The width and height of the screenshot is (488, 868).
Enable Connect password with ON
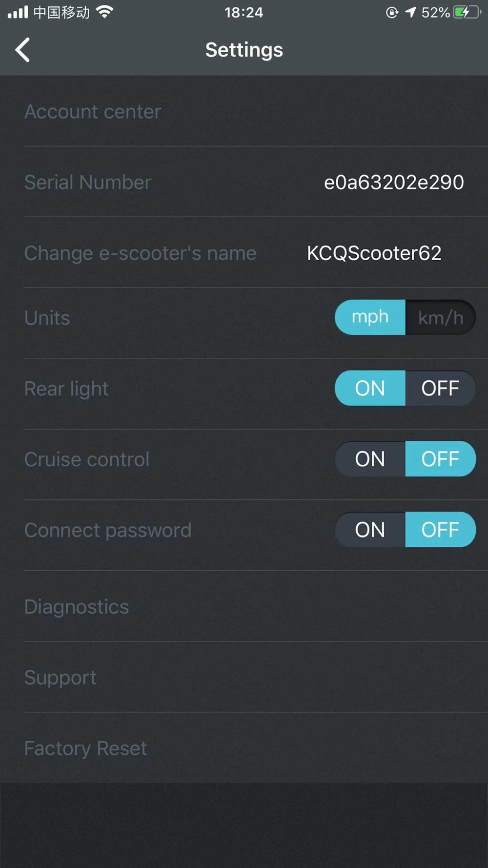(x=370, y=530)
